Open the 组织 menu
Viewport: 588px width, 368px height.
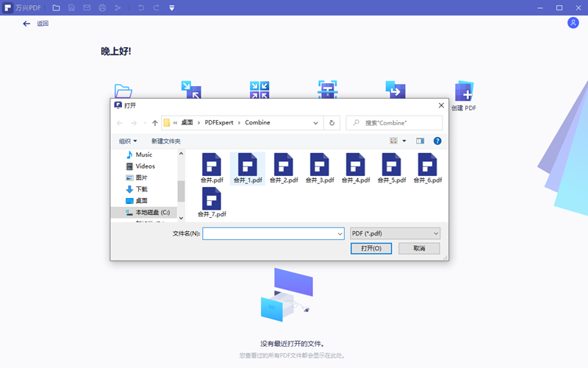(x=128, y=141)
